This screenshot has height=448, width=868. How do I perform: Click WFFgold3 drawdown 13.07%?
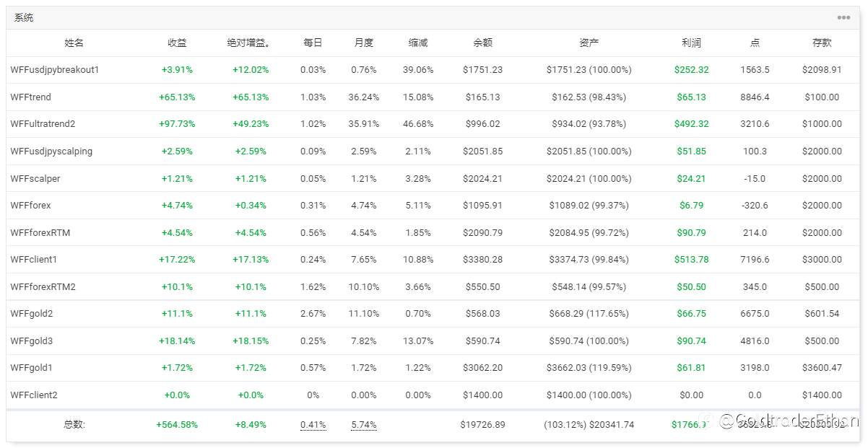point(418,341)
